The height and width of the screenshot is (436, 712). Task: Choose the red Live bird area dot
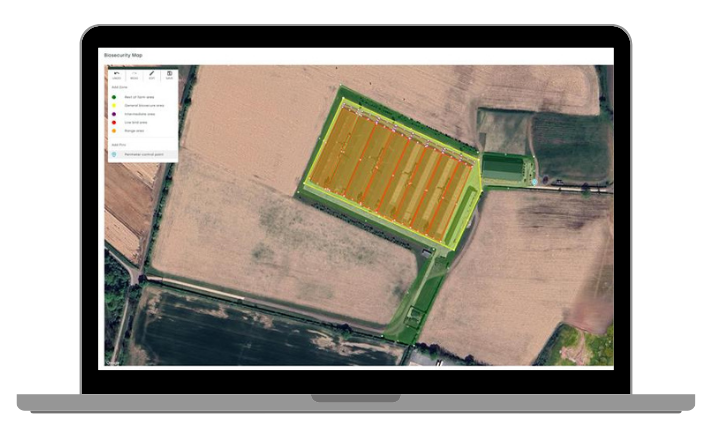(x=115, y=123)
